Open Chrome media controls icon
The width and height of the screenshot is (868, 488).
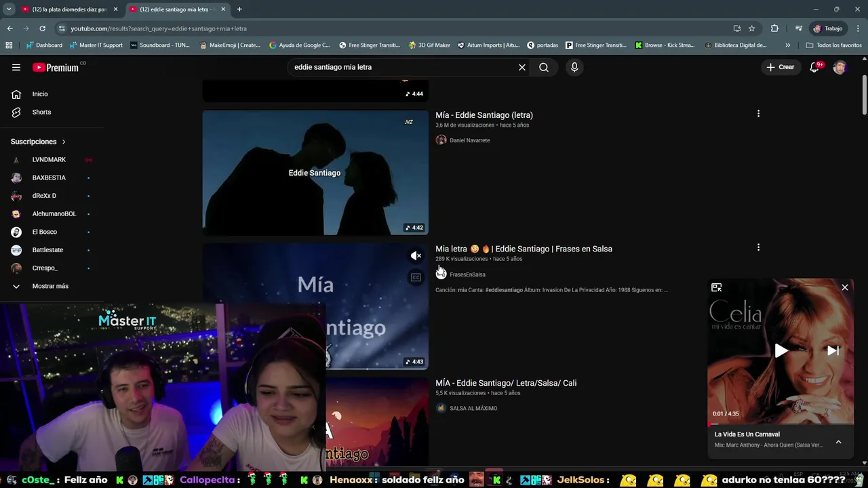(x=799, y=28)
